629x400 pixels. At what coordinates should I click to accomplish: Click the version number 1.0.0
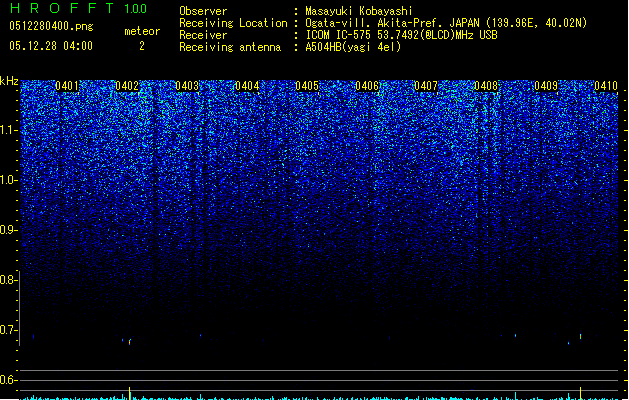(x=136, y=8)
